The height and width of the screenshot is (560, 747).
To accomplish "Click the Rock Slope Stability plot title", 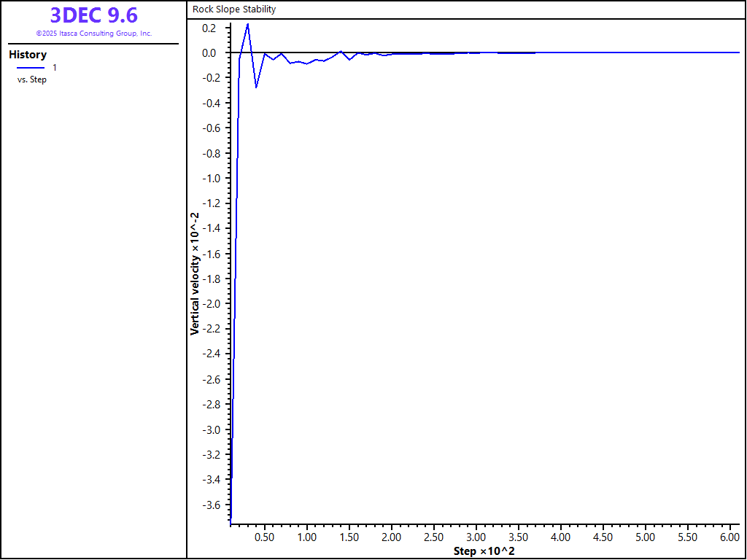I will click(234, 9).
